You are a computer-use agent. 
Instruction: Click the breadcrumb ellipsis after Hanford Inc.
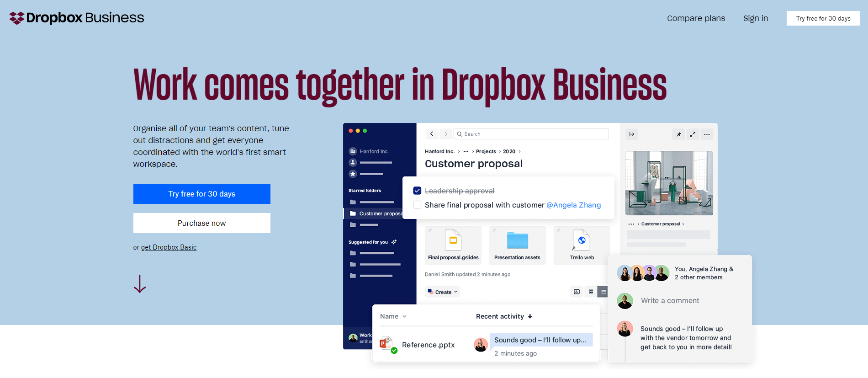466,151
